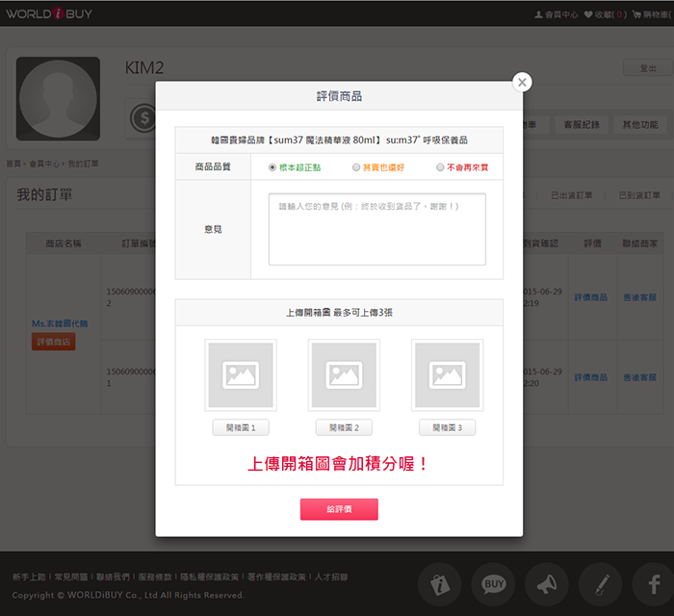Open the 人才招募 footer link
The height and width of the screenshot is (616, 674).
click(x=331, y=577)
